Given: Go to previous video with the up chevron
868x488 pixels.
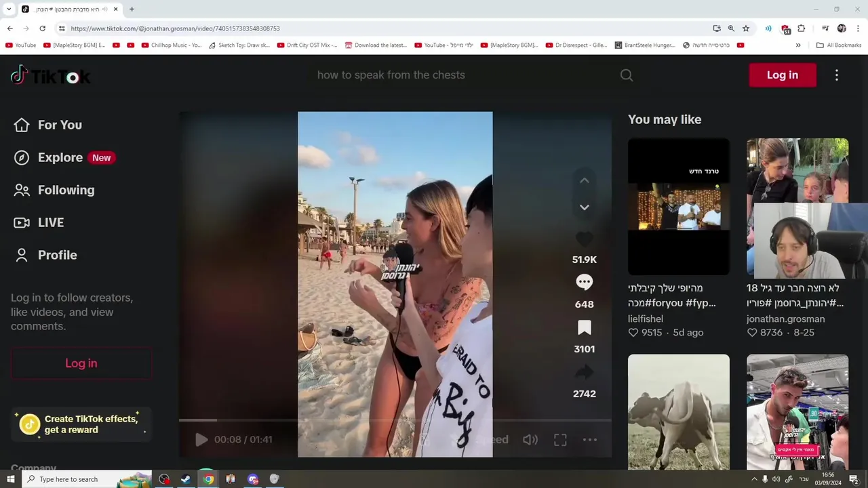Looking at the screenshot, I should click(x=585, y=180).
